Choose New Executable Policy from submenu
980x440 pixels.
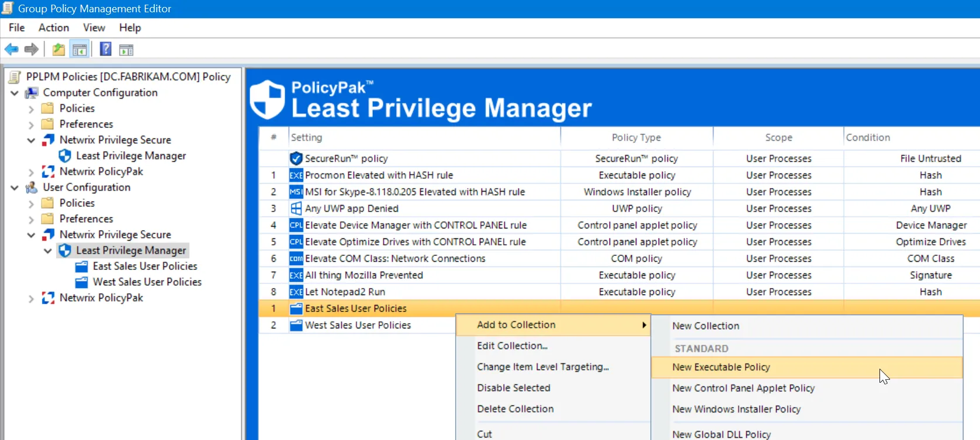pyautogui.click(x=721, y=367)
